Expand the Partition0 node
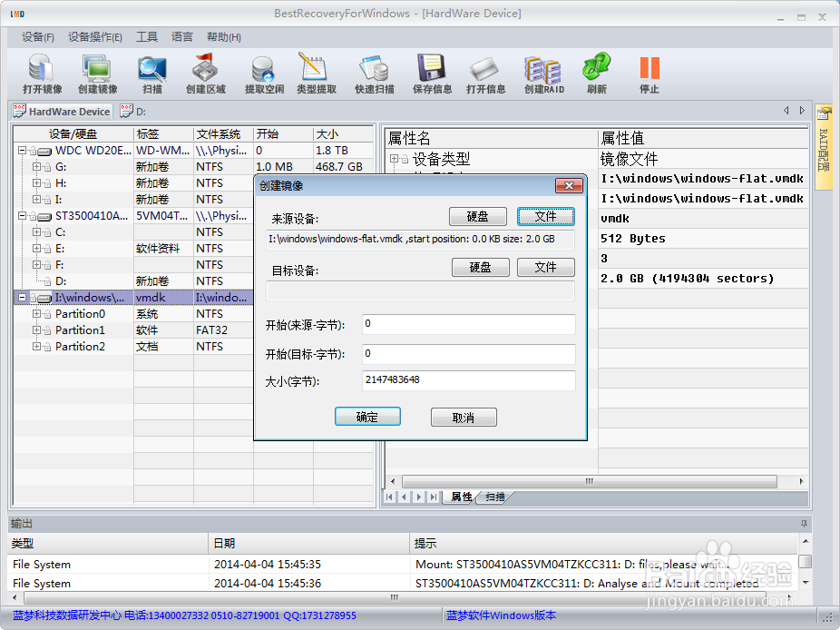This screenshot has width=840, height=630. (x=36, y=314)
